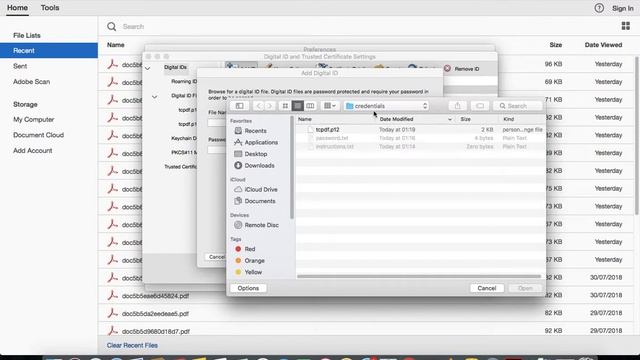Open doc5b5d9680d18d7.pdf in recent list
Image resolution: width=640 pixels, height=360 pixels.
(156, 331)
